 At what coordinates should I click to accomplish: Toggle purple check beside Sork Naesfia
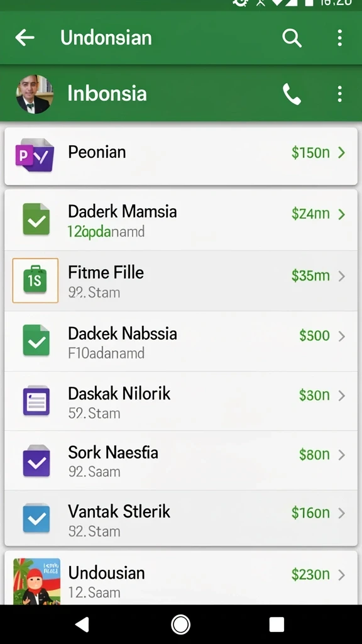(36, 461)
